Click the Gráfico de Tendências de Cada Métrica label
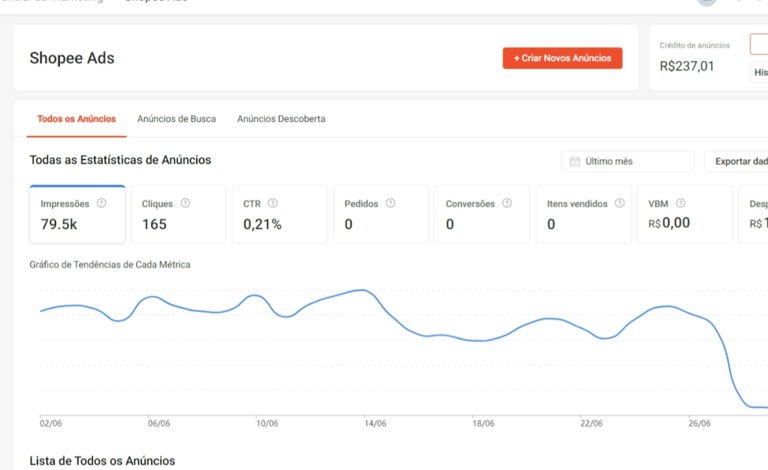Screen dimensions: 768x470 (x=110, y=265)
